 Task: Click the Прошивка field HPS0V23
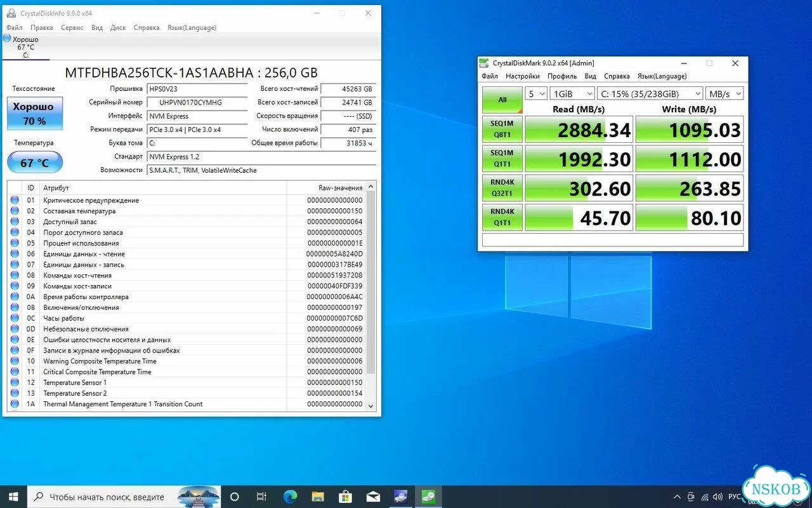coord(197,89)
